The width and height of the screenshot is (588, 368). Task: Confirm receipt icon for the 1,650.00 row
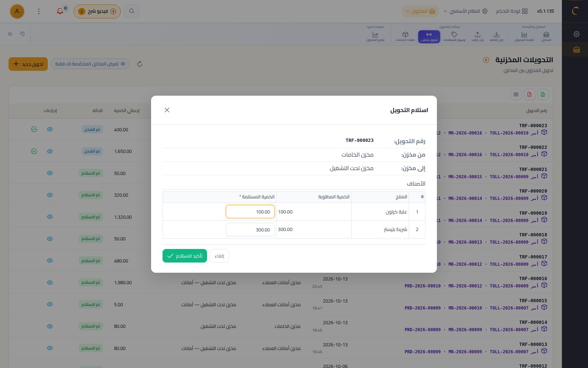pyautogui.click(x=34, y=151)
